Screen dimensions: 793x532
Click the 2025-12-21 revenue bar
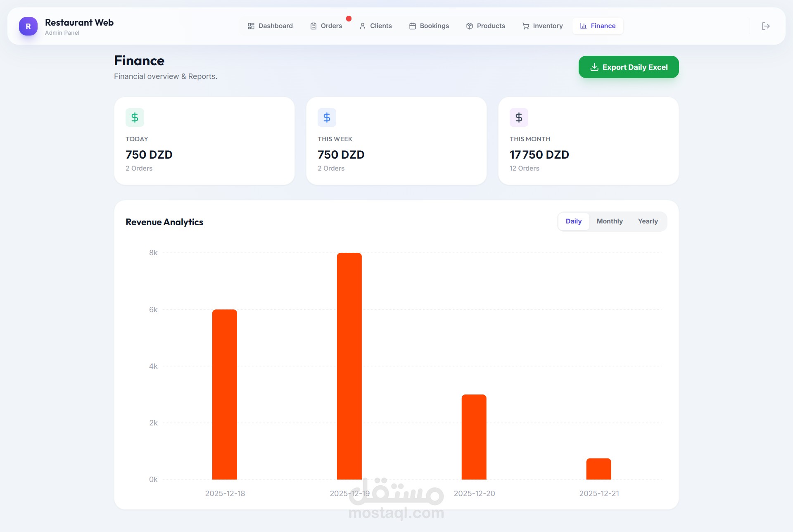click(x=598, y=469)
